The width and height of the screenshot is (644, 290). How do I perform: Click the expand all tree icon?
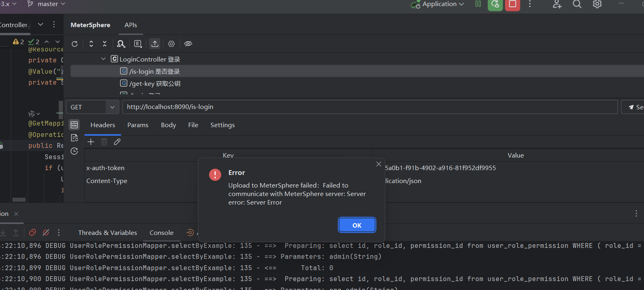click(91, 44)
